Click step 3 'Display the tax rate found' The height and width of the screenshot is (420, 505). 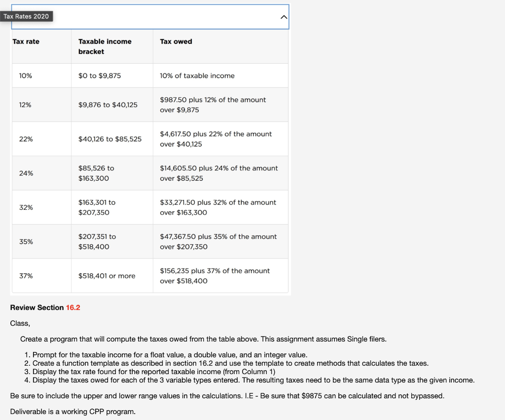pos(150,372)
